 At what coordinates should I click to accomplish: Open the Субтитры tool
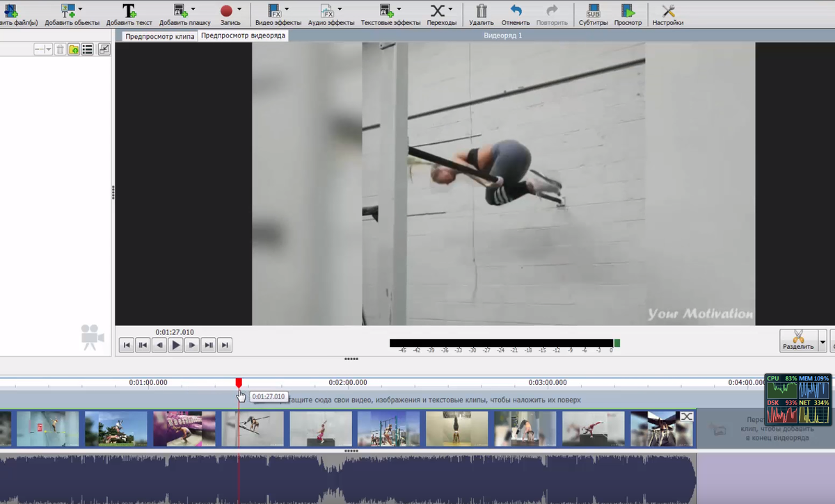pyautogui.click(x=593, y=11)
